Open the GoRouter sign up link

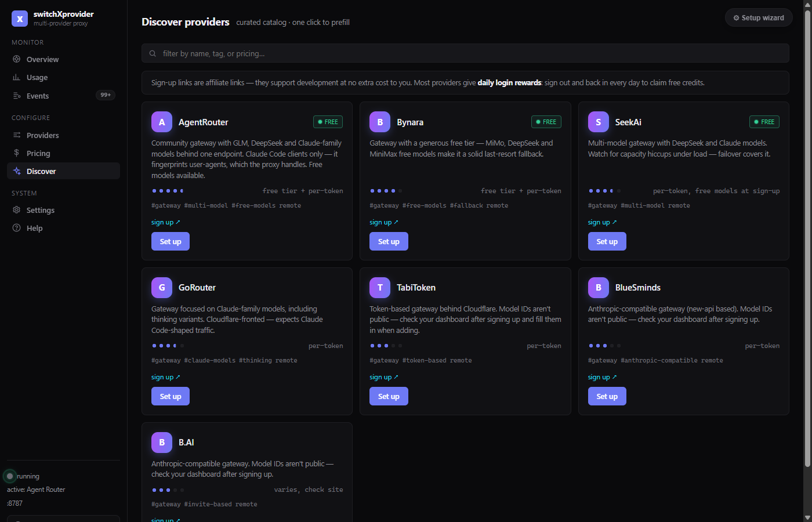click(166, 377)
